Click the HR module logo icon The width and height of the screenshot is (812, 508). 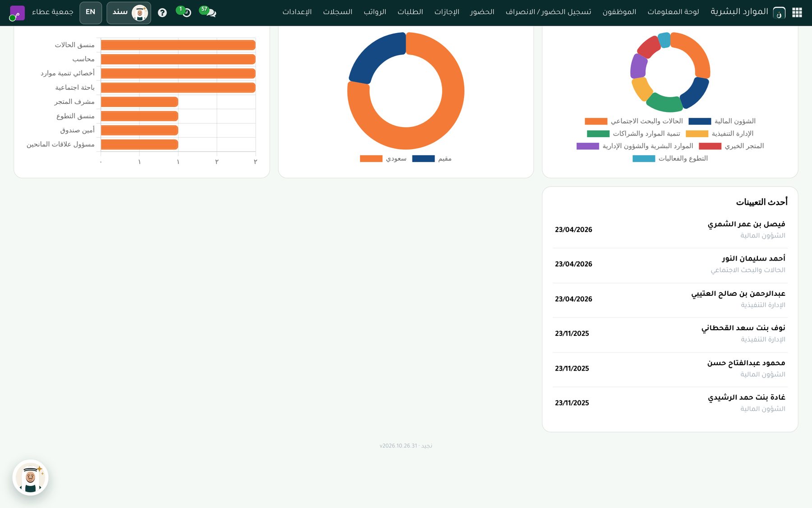779,13
